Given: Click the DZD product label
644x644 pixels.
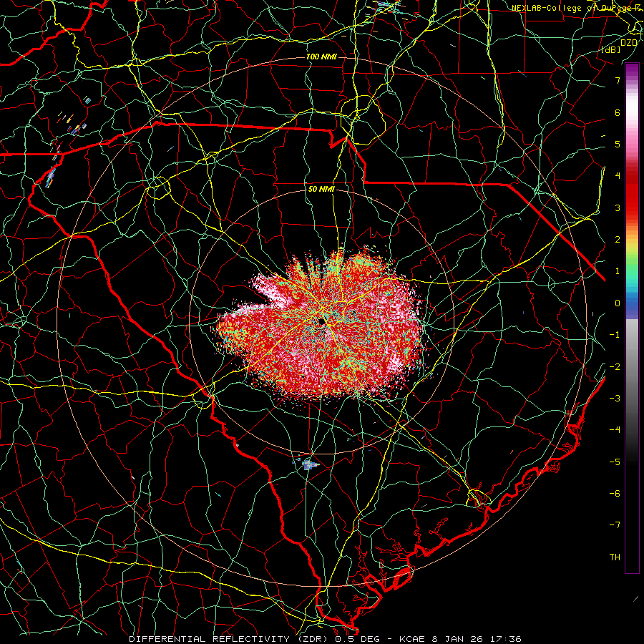Looking at the screenshot, I should click(628, 42).
